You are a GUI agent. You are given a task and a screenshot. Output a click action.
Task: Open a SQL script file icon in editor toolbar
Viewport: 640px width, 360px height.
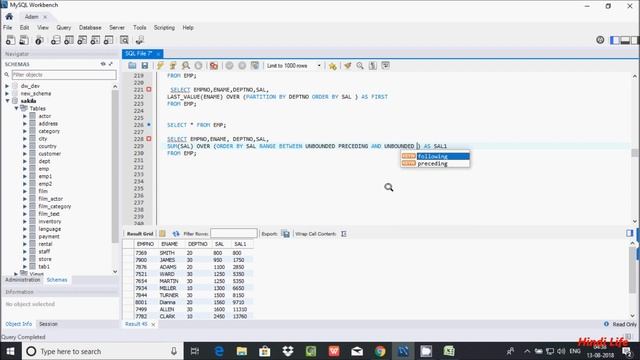[x=132, y=65]
